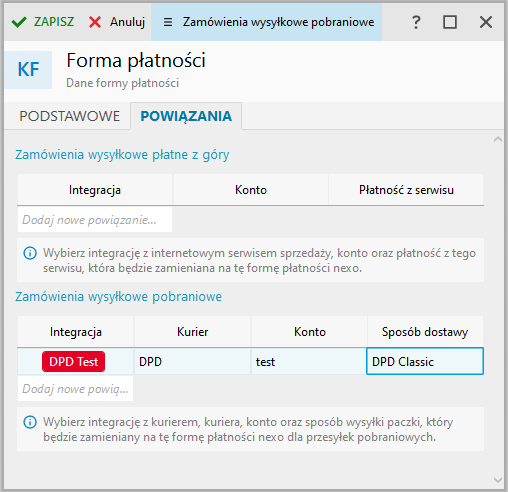Click the scrollbar down arrow
The width and height of the screenshot is (508, 492).
point(498,480)
